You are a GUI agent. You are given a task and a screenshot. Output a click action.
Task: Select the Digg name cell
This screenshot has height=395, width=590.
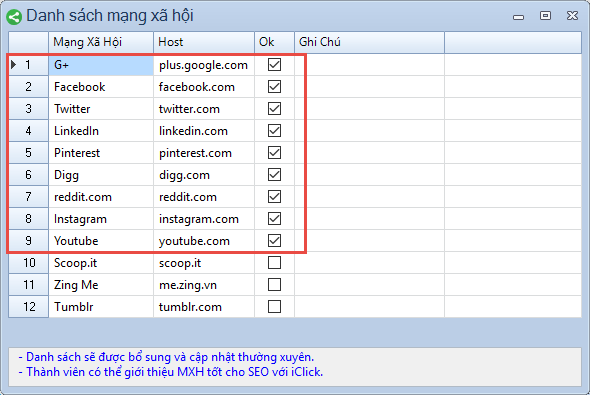(101, 175)
